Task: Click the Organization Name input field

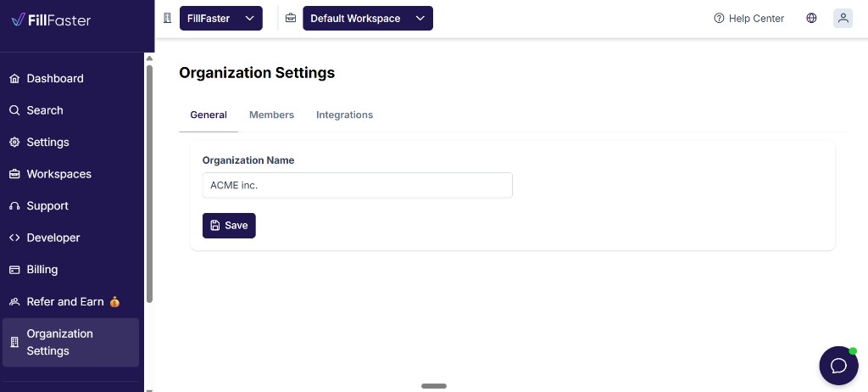Action: [358, 185]
